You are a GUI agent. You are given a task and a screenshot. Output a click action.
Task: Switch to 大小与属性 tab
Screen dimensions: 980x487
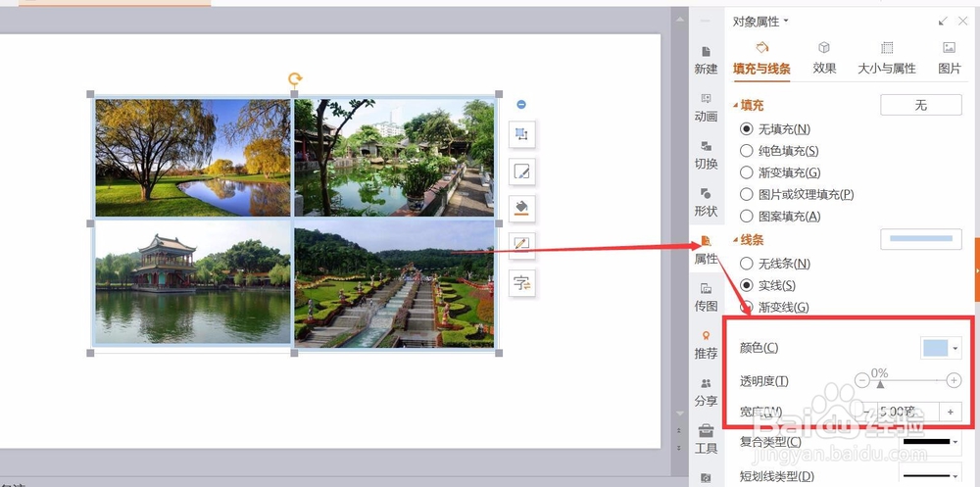[x=886, y=59]
